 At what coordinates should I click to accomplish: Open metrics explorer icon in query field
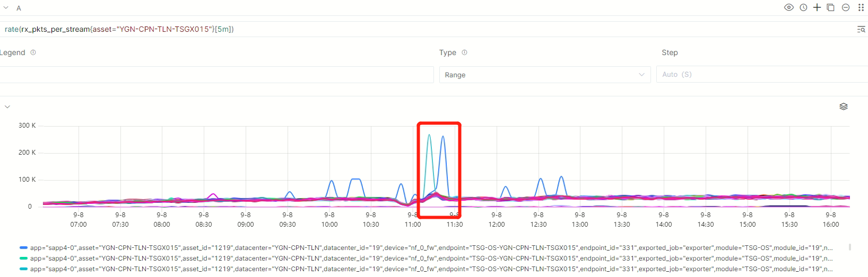(x=861, y=29)
